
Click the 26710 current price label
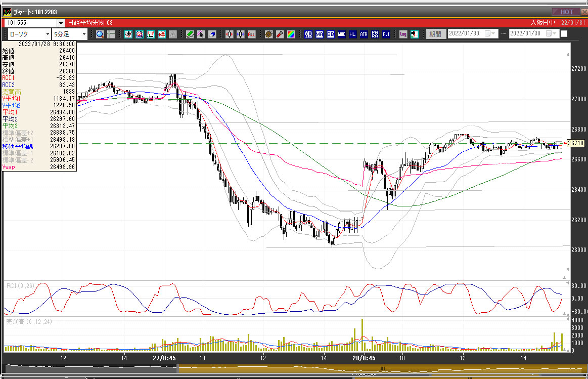575,143
